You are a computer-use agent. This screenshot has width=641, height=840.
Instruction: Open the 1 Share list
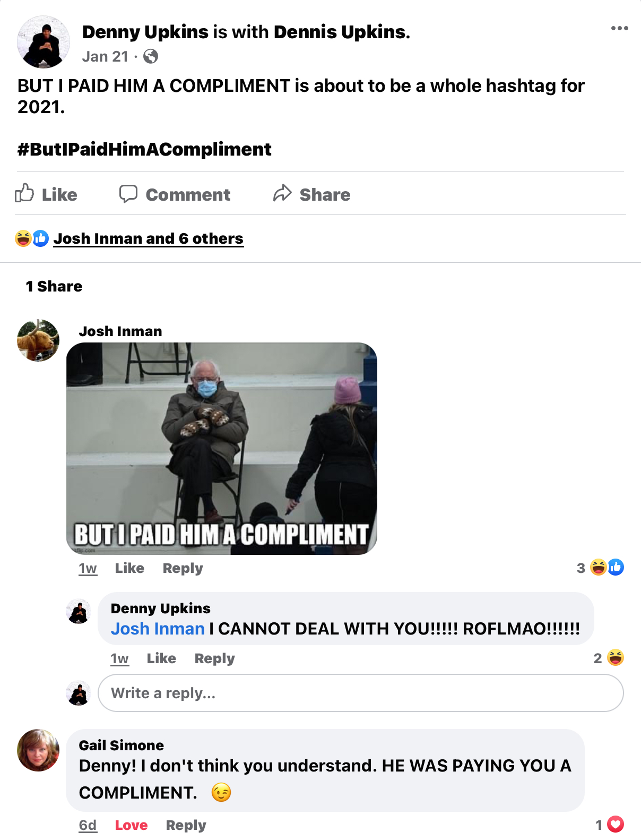[54, 286]
